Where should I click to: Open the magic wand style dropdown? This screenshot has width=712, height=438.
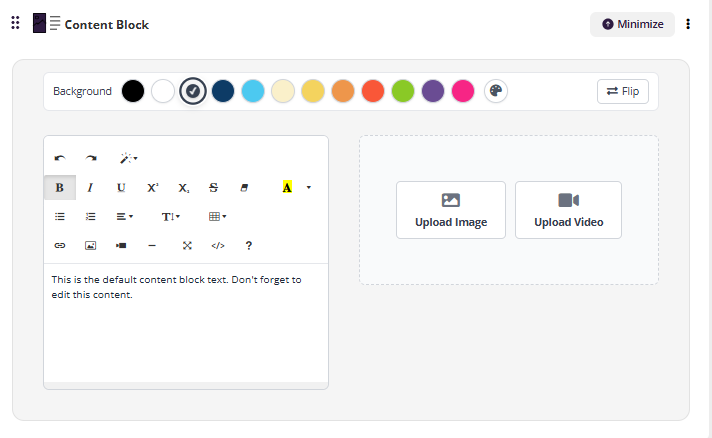coord(128,158)
